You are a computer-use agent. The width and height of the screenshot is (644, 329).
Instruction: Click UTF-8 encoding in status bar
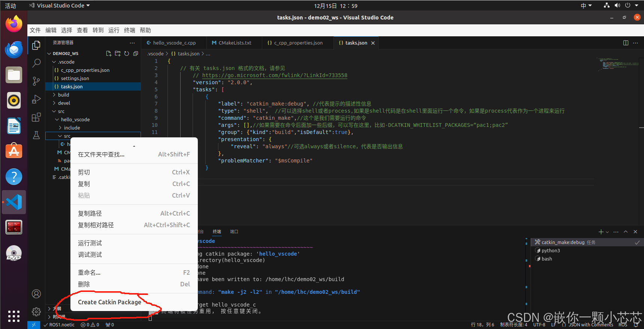tap(539, 325)
